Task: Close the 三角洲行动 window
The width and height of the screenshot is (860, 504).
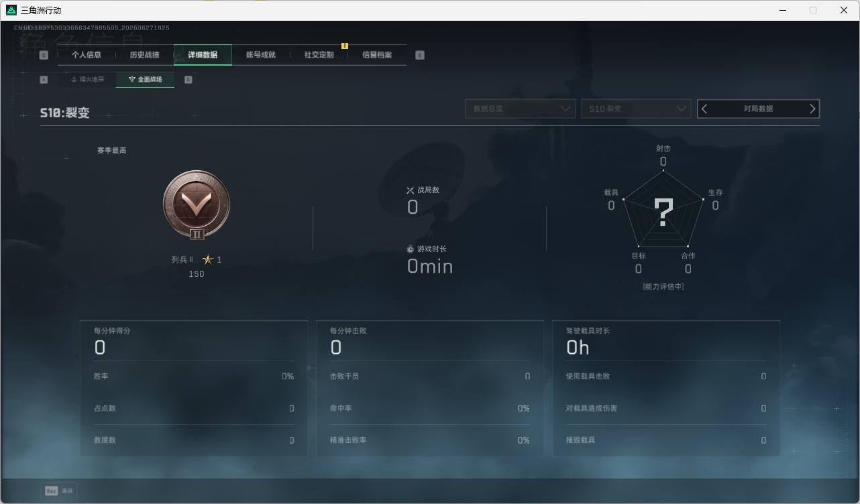Action: coord(844,10)
